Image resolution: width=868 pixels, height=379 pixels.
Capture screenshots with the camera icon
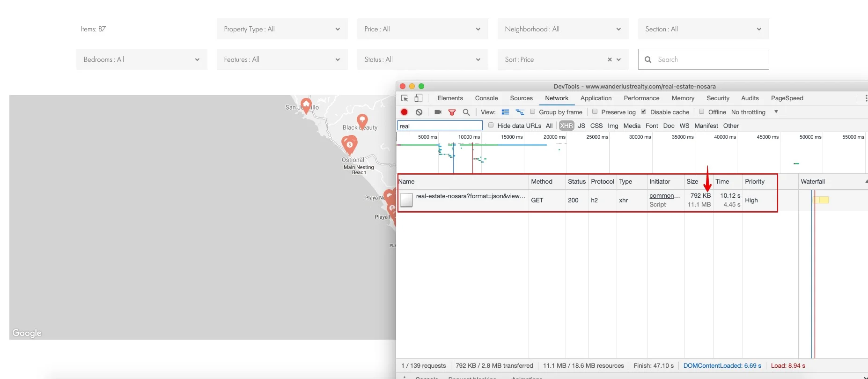click(x=438, y=112)
